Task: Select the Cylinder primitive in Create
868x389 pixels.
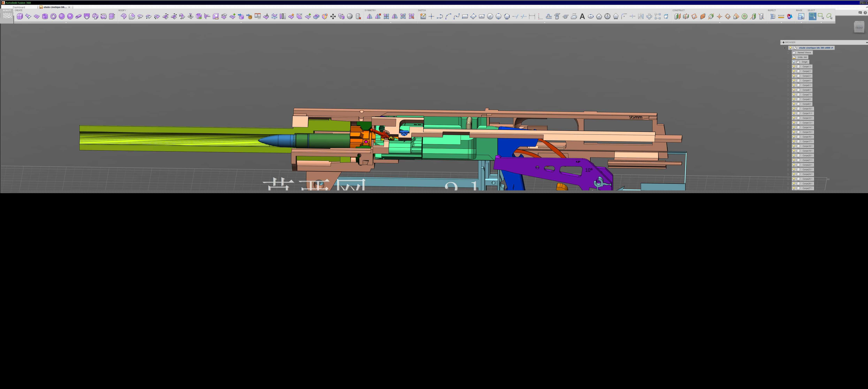Action: [45, 16]
